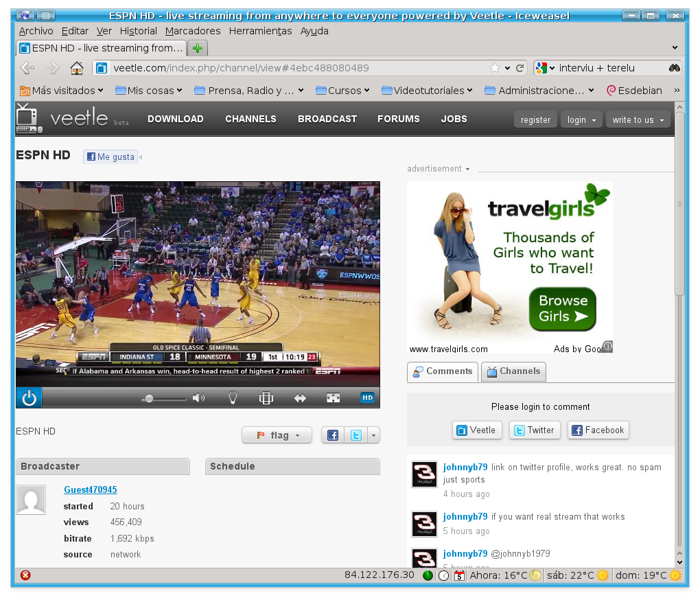Click the resize player icon

(266, 397)
